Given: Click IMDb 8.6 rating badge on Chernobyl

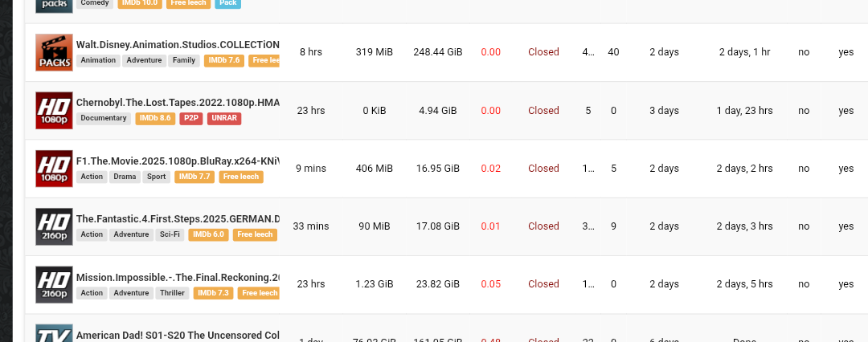Looking at the screenshot, I should 155,118.
